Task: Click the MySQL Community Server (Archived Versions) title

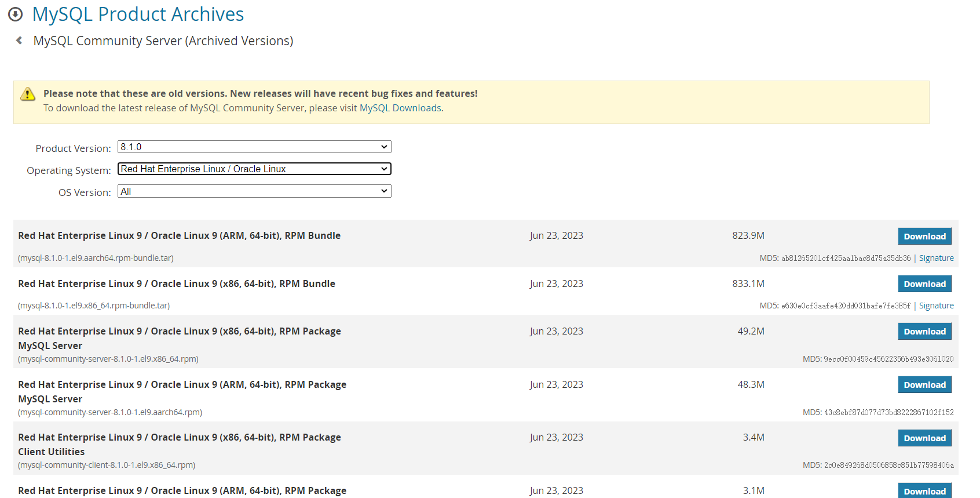Action: [x=163, y=41]
